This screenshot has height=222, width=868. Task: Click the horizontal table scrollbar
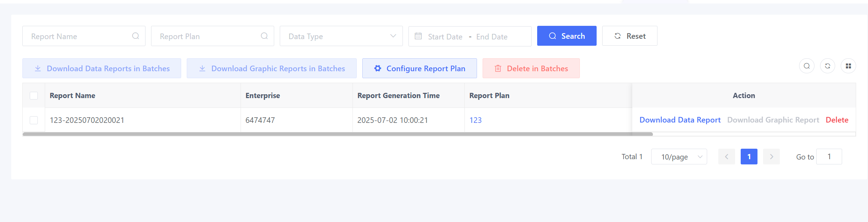pos(337,134)
